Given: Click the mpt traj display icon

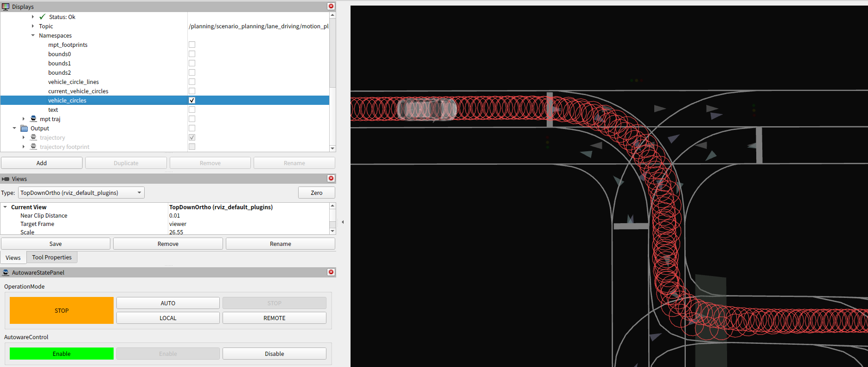Looking at the screenshot, I should [x=33, y=119].
